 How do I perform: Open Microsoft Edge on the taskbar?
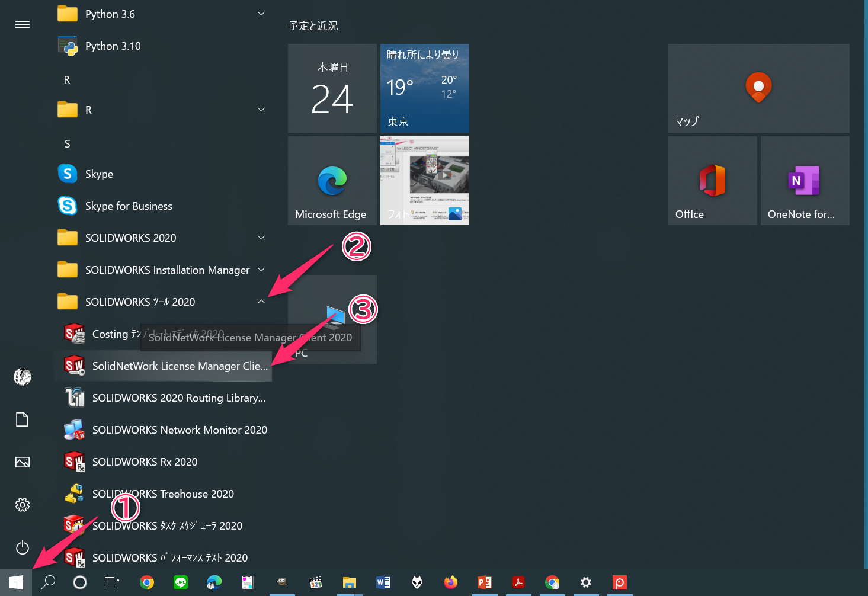pyautogui.click(x=214, y=582)
